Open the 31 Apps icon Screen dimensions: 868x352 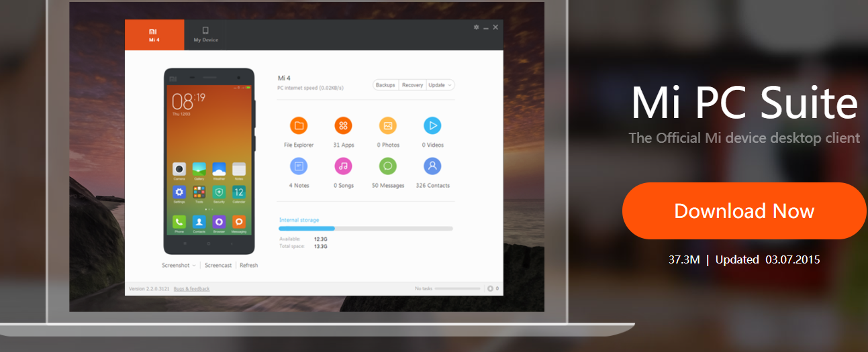pos(343,125)
